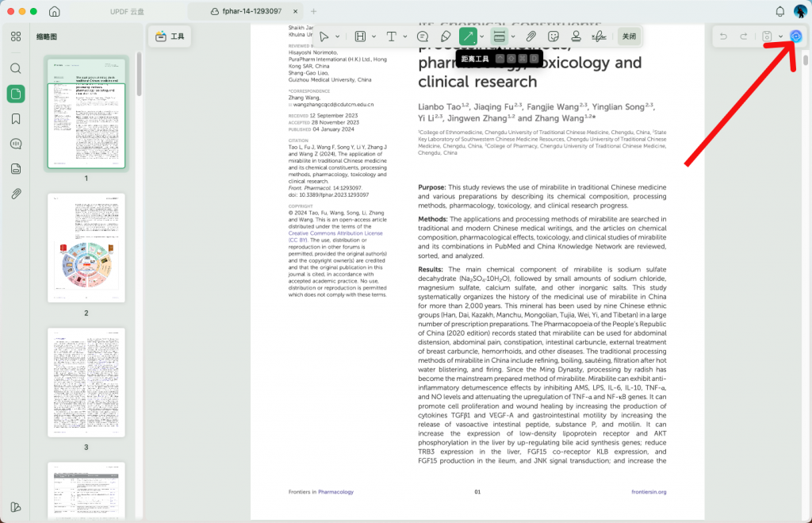Undo the last action
812x523 pixels.
[x=723, y=37]
